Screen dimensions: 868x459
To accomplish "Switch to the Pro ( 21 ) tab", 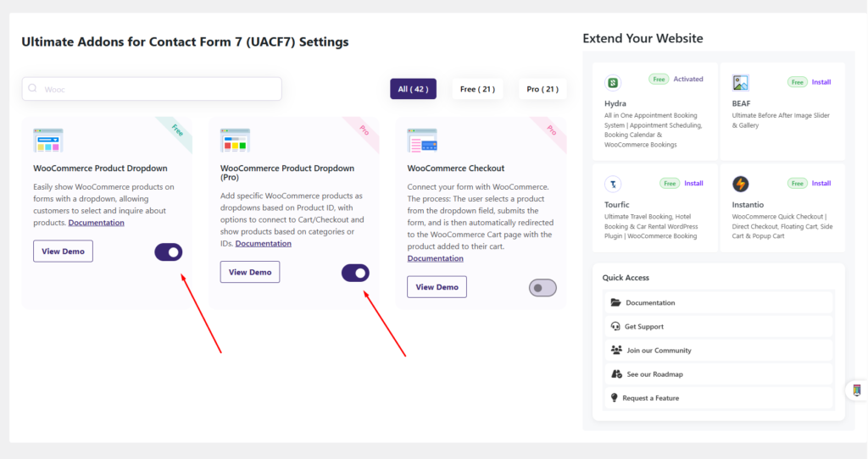I will click(x=542, y=89).
